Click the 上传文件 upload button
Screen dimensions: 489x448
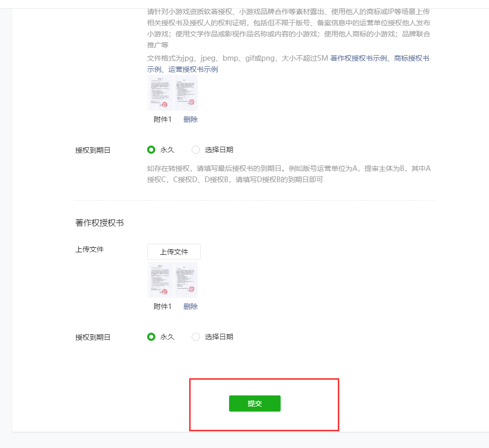[x=174, y=252]
